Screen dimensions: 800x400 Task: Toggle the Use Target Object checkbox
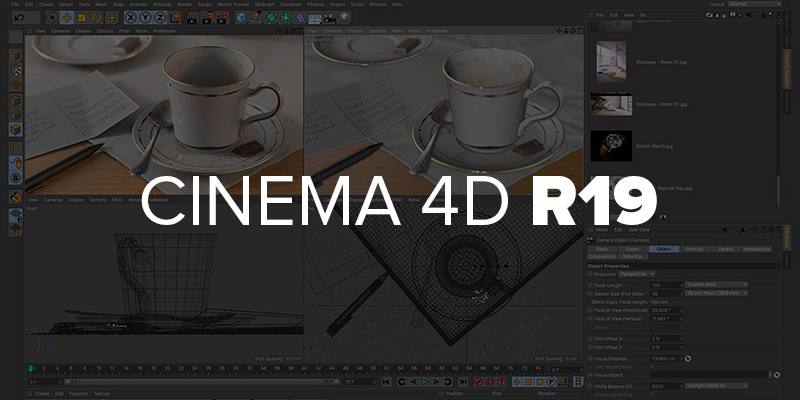pos(652,367)
